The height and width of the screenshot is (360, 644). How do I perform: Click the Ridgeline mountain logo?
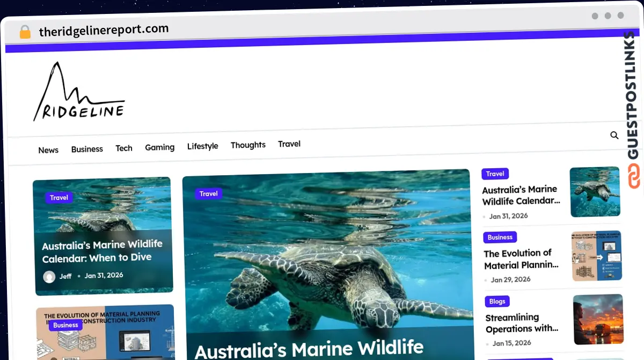pos(79,92)
